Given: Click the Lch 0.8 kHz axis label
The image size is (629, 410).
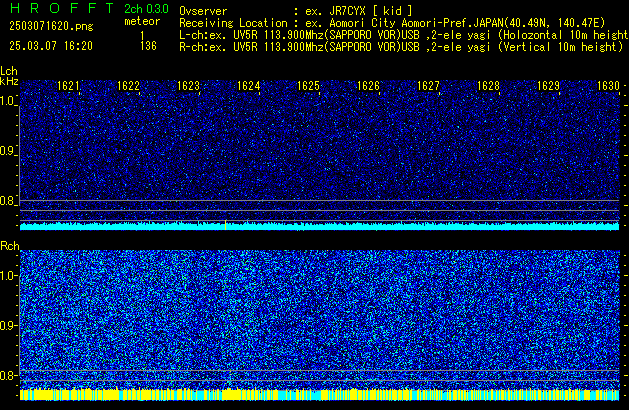Looking at the screenshot, I should (x=8, y=201).
